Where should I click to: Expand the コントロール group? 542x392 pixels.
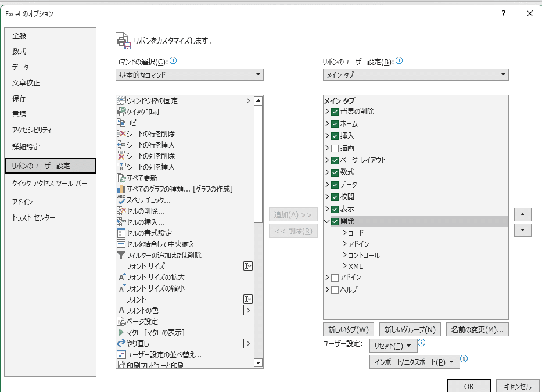(344, 255)
